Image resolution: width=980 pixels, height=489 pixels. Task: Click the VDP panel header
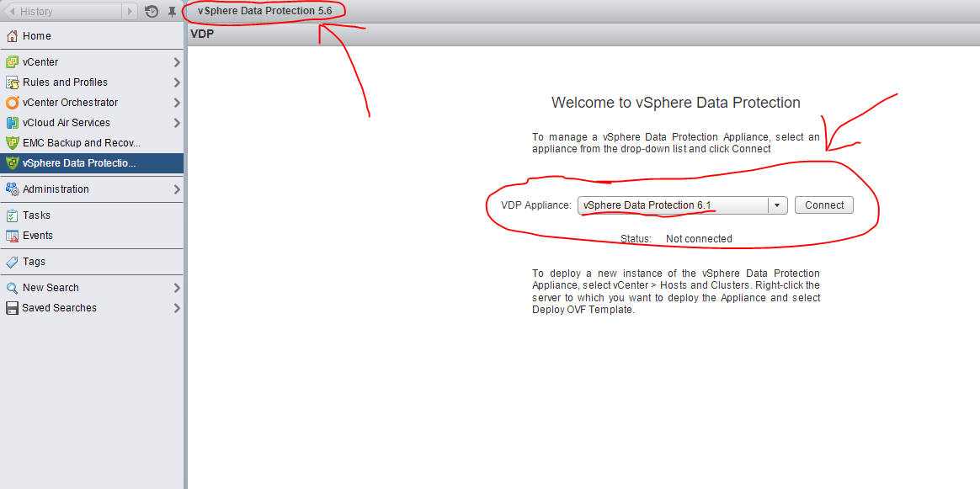pyautogui.click(x=583, y=35)
